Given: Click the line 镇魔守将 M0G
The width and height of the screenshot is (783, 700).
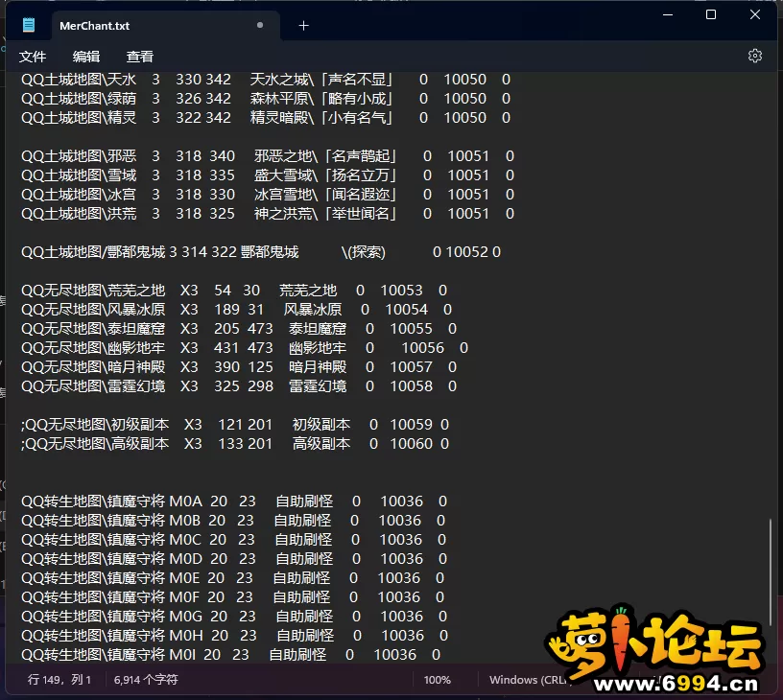Looking at the screenshot, I should tap(234, 617).
